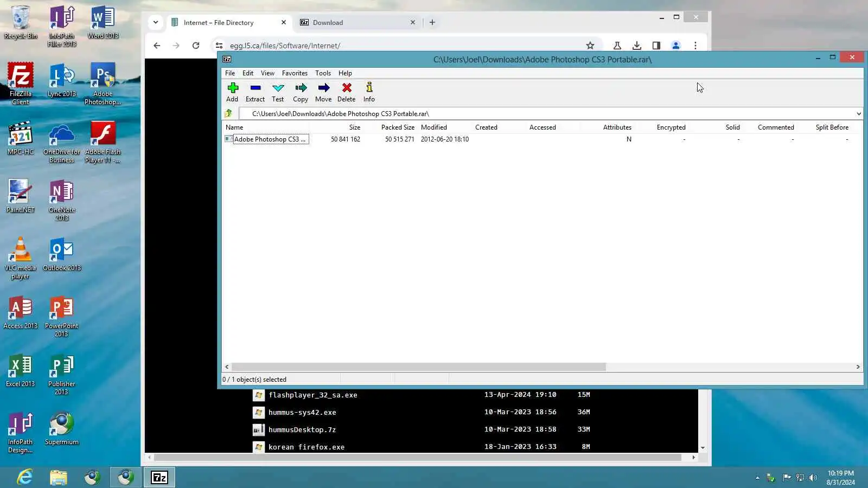Open Paint.NET desktop icon
Screen dimensions: 868x488
tap(21, 196)
